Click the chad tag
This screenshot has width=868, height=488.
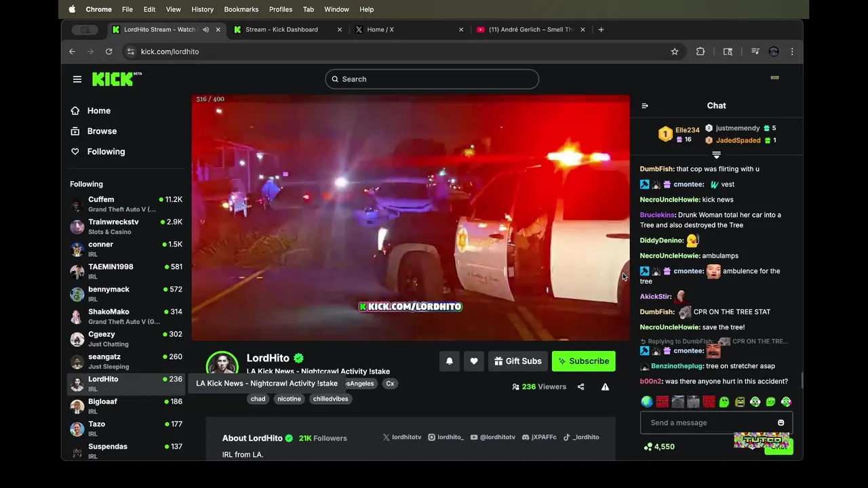[258, 399]
